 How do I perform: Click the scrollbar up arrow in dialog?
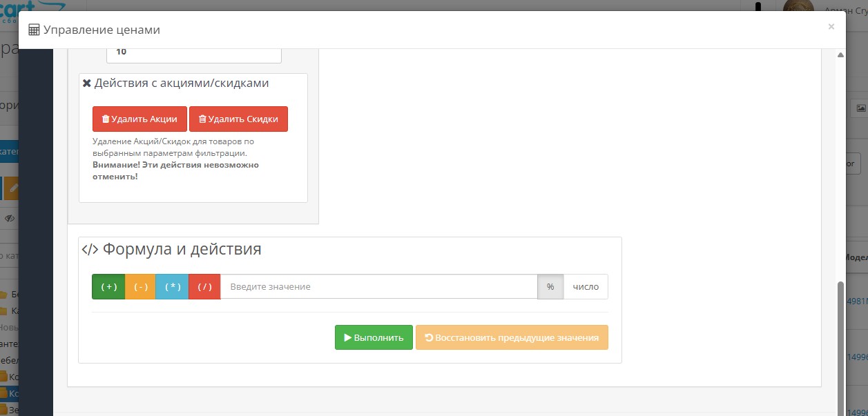coord(840,55)
